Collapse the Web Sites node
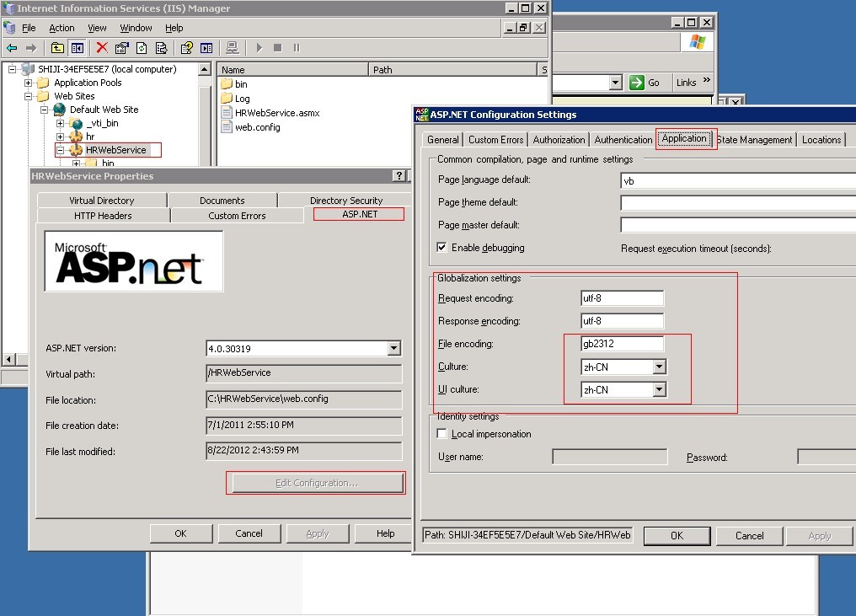The width and height of the screenshot is (856, 616). tap(28, 96)
